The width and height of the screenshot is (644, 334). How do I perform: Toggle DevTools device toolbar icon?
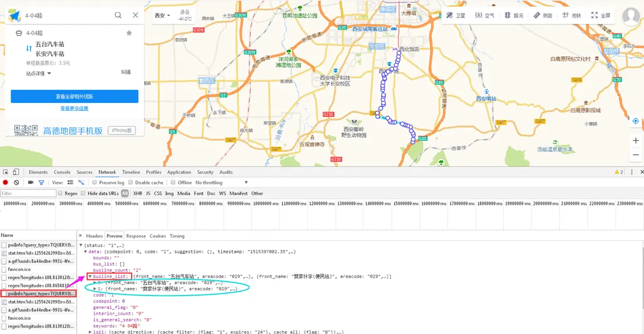click(x=16, y=172)
